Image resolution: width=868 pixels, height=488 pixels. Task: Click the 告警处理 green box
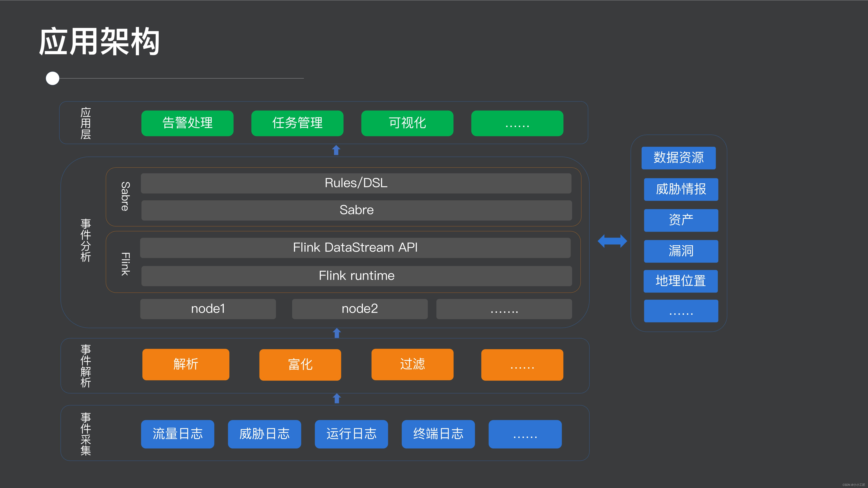(x=187, y=123)
